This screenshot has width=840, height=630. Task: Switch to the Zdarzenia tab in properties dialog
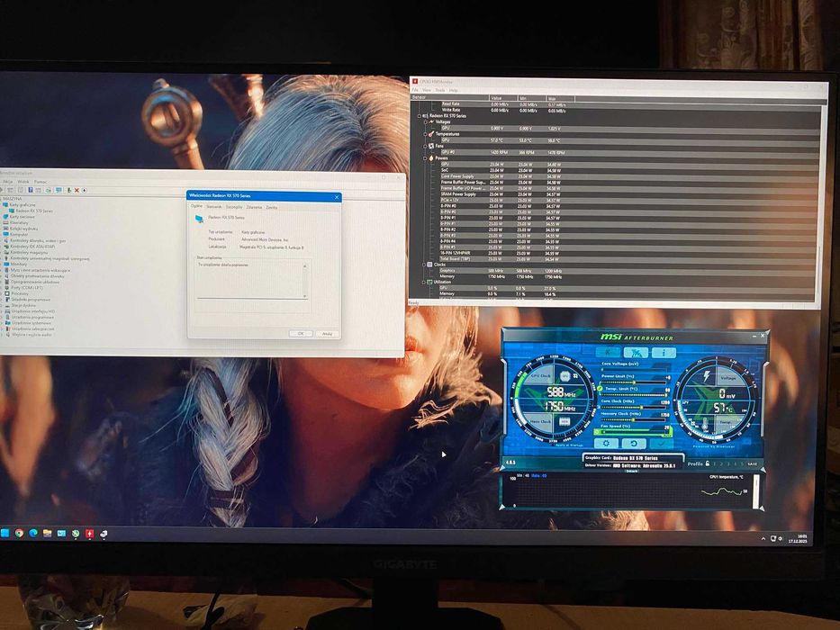255,207
